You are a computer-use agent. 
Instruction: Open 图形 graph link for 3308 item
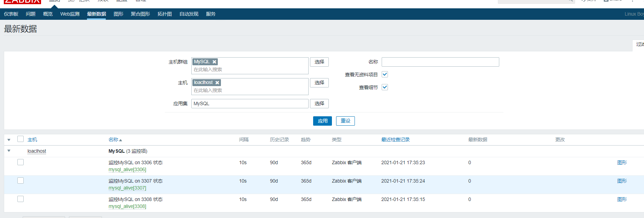tap(622, 199)
